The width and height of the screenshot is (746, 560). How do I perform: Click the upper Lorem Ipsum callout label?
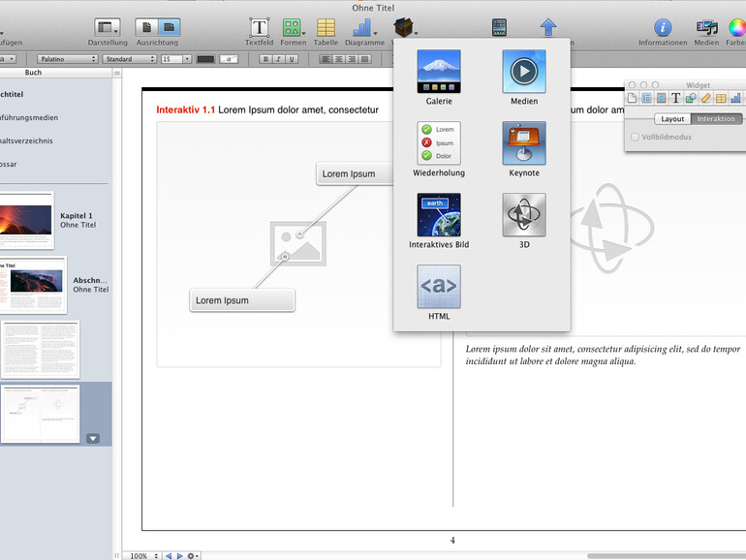click(x=355, y=173)
